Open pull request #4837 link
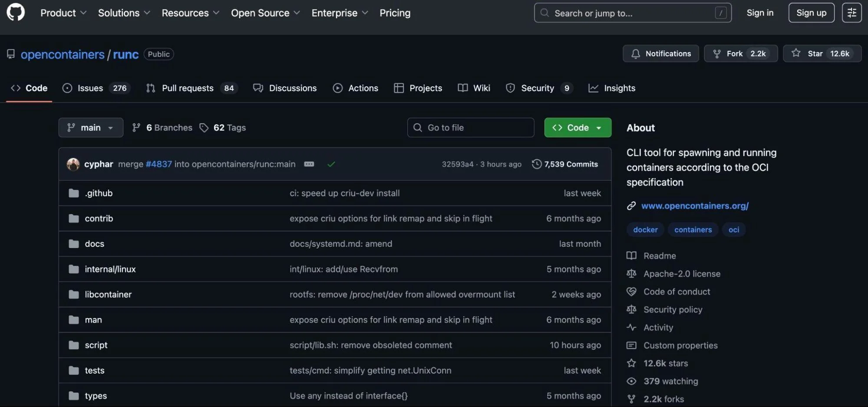 click(x=159, y=164)
